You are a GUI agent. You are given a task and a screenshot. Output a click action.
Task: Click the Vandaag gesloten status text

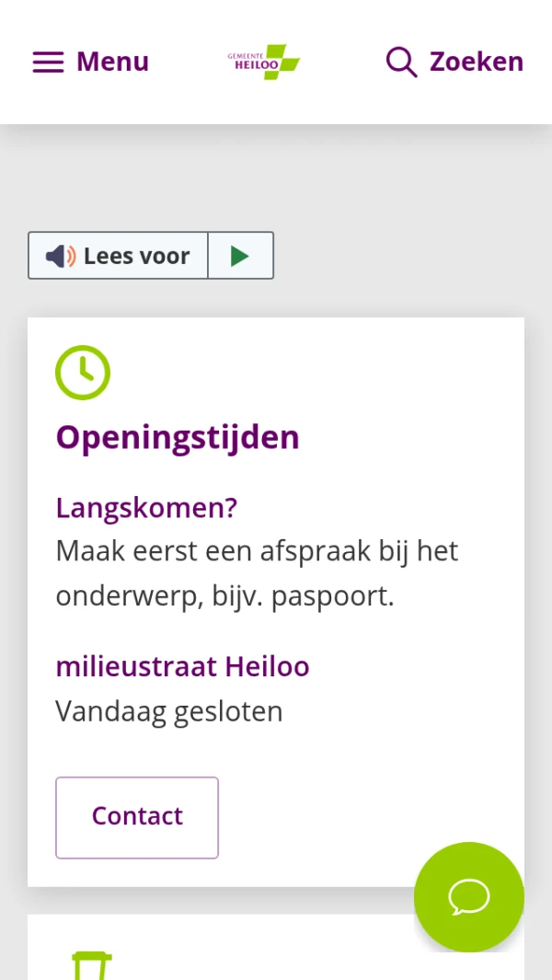point(169,711)
